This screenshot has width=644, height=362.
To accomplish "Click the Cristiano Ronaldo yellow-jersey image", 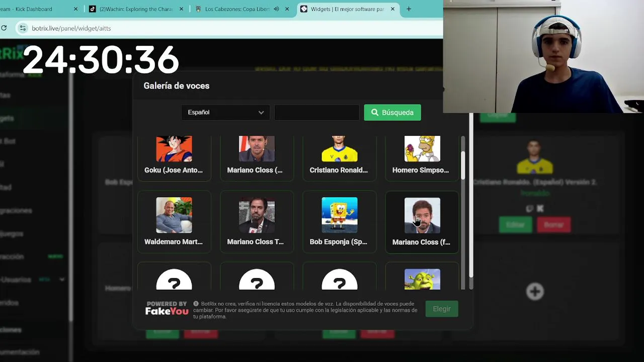I will 340,148.
